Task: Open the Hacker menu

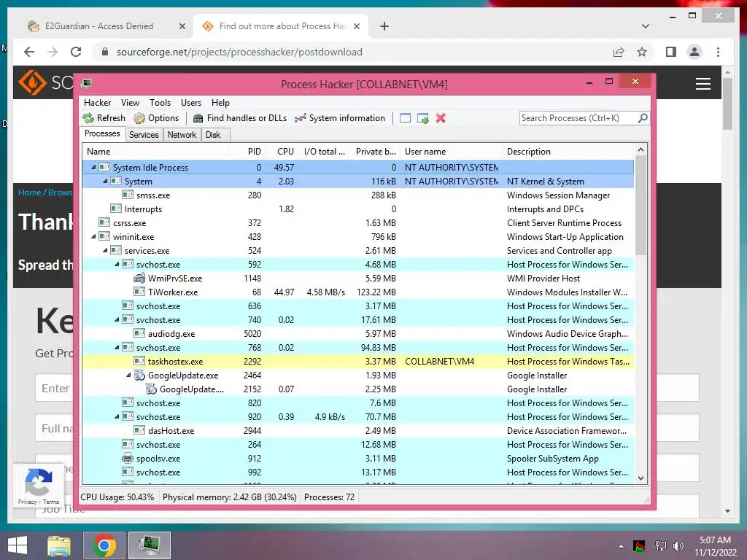Action: (97, 103)
